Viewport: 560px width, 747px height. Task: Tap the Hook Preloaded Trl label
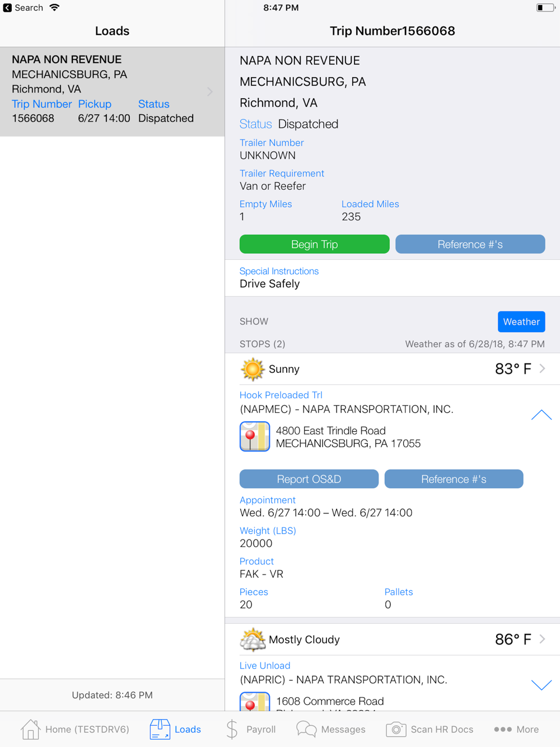coord(281,395)
